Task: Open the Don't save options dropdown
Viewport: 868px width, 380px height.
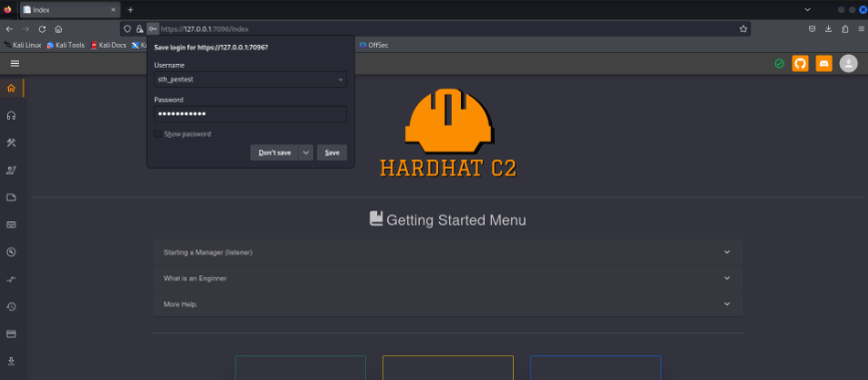Action: (306, 153)
